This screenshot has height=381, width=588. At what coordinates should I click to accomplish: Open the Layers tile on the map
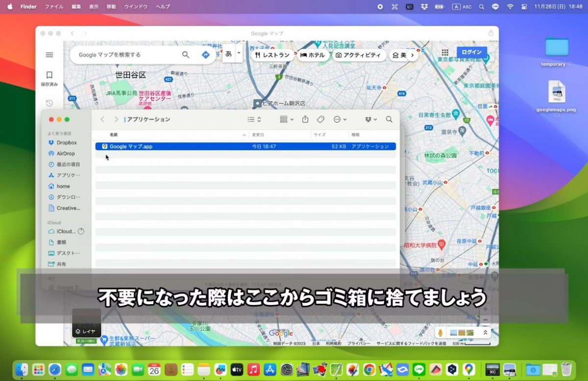[87, 323]
